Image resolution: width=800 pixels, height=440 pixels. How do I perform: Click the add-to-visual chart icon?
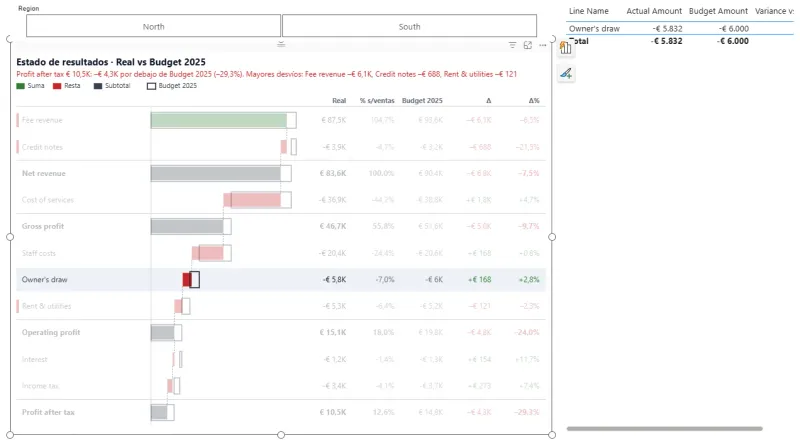point(566,48)
